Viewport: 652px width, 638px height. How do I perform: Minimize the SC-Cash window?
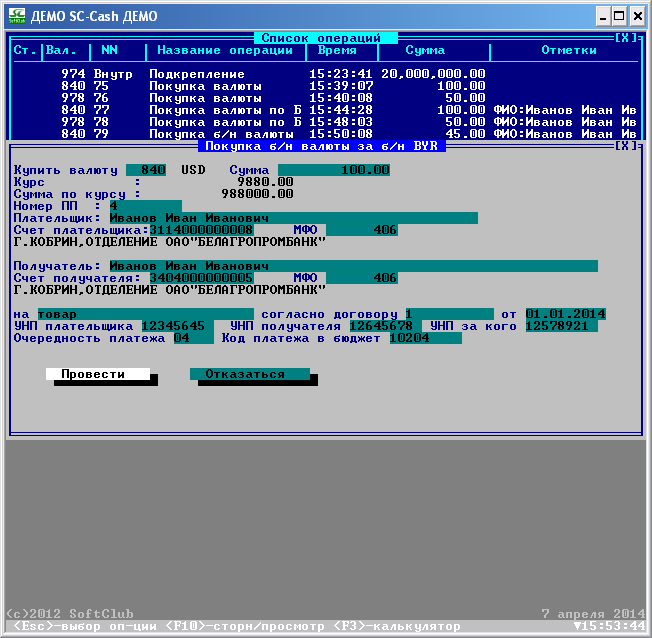(603, 17)
